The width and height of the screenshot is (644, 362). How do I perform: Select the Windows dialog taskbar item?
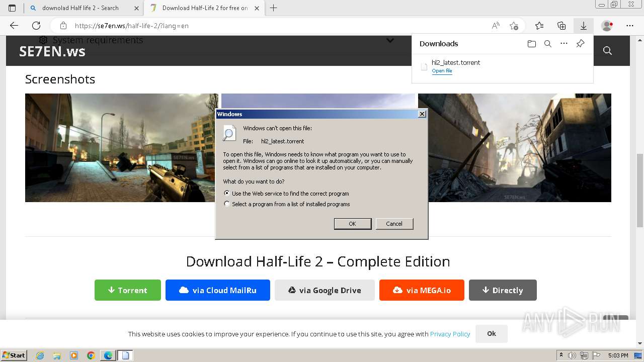click(x=125, y=355)
